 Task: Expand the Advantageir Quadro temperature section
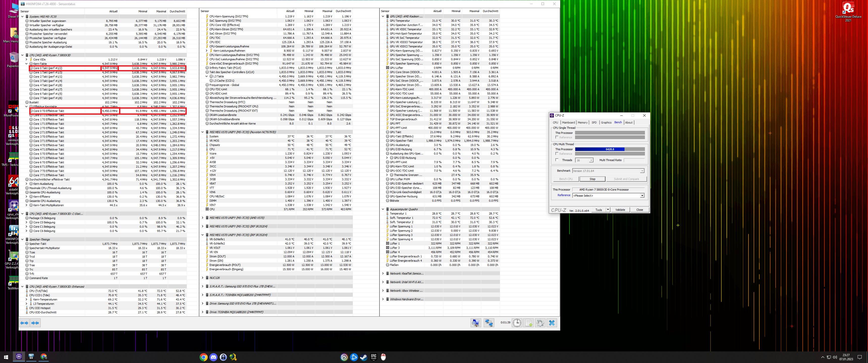[x=384, y=209]
